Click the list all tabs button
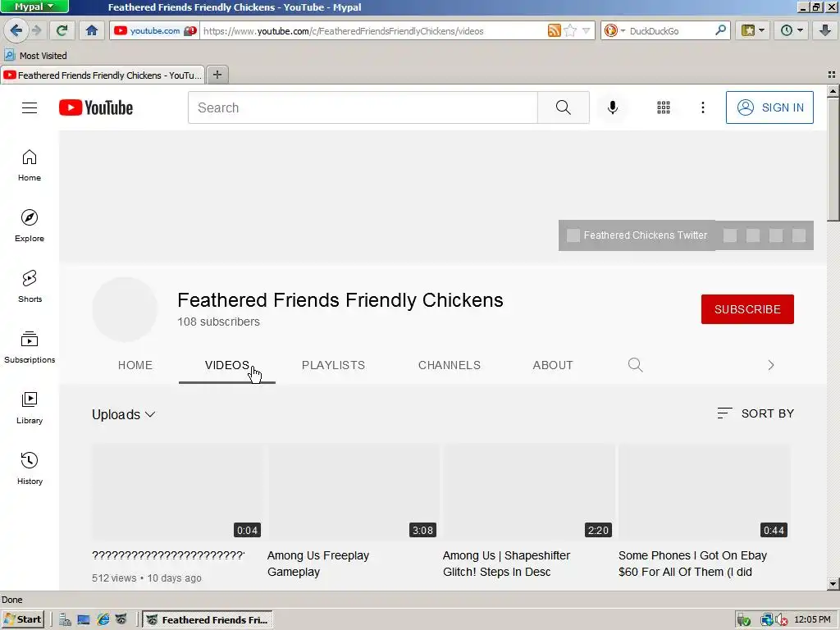This screenshot has height=630, width=840. coord(832,75)
